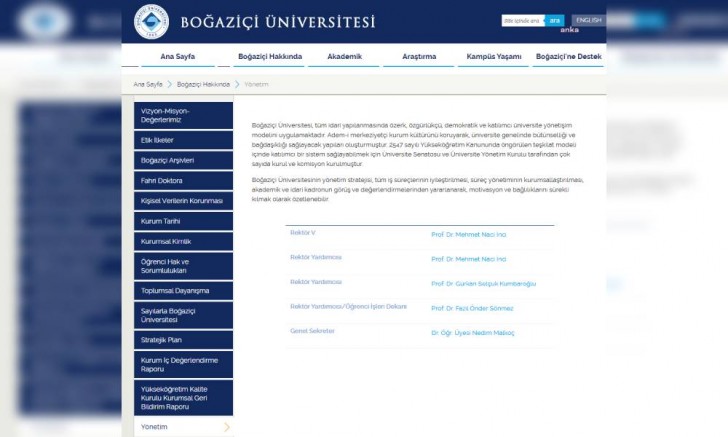
Task: Click Prof. Dr. Fazıl Önder Sönmez link
Action: coord(472,308)
